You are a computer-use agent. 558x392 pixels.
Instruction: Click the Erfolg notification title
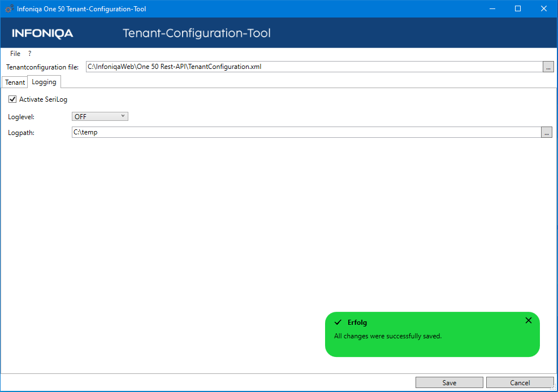(357, 323)
